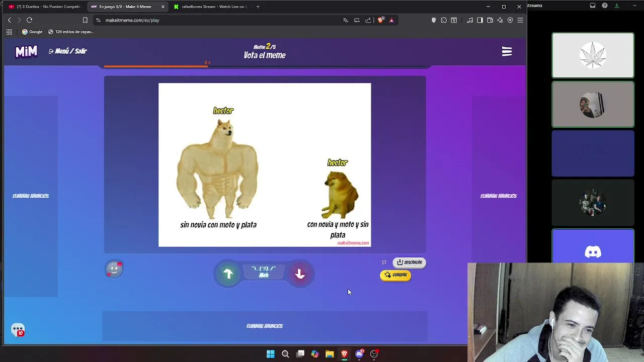Switch to the rafaeltorrex Stream tab

(x=210, y=7)
